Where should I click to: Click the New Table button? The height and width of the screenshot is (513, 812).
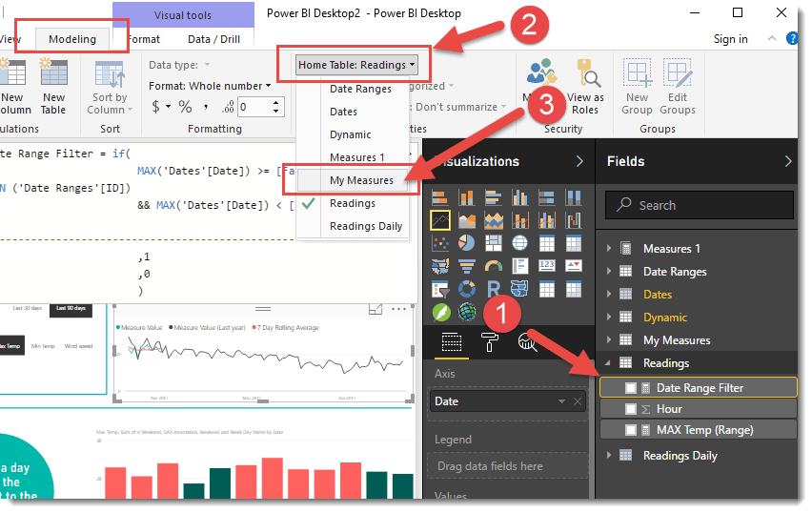(53, 87)
